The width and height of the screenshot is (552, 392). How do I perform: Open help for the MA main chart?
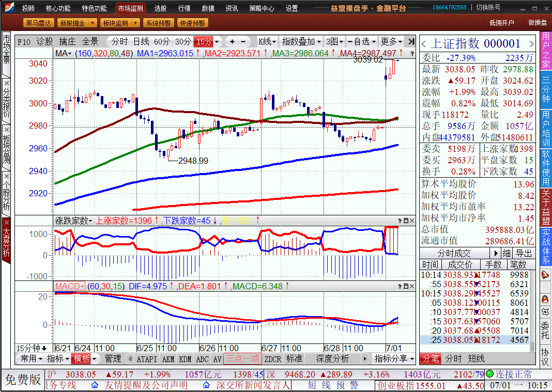pyautogui.click(x=412, y=54)
